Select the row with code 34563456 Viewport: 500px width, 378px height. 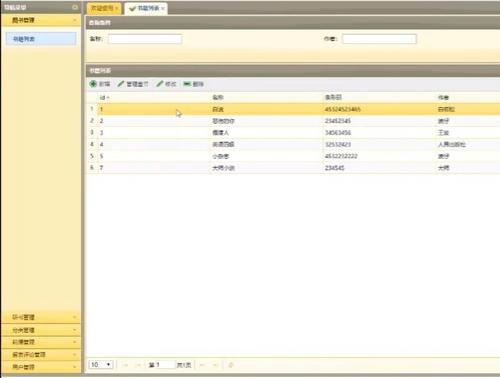click(293, 133)
